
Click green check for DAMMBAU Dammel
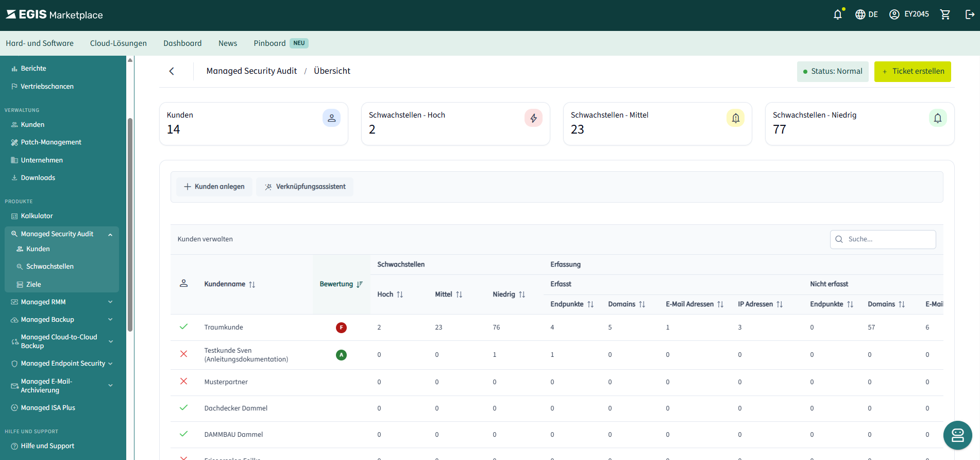click(x=183, y=434)
